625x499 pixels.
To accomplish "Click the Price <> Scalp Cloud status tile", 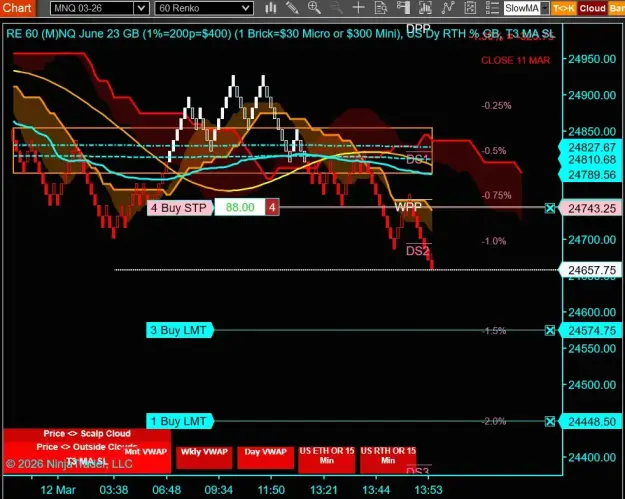I will (87, 434).
